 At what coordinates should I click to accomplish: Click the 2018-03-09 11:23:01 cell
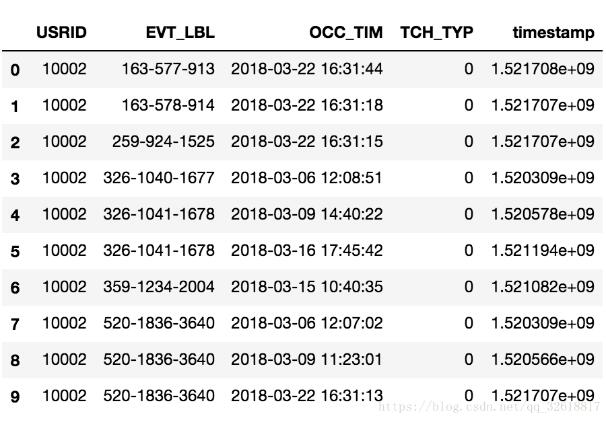pos(307,359)
